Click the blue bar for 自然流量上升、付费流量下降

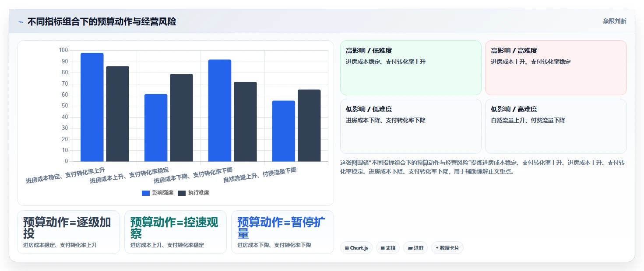(x=284, y=131)
